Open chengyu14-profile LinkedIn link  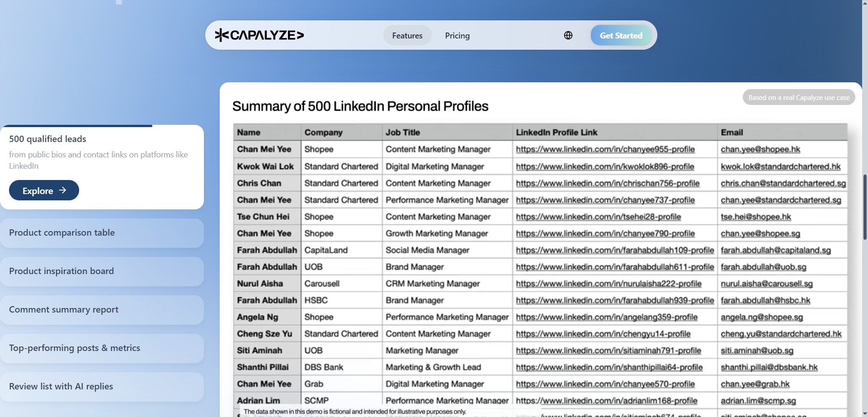point(603,334)
